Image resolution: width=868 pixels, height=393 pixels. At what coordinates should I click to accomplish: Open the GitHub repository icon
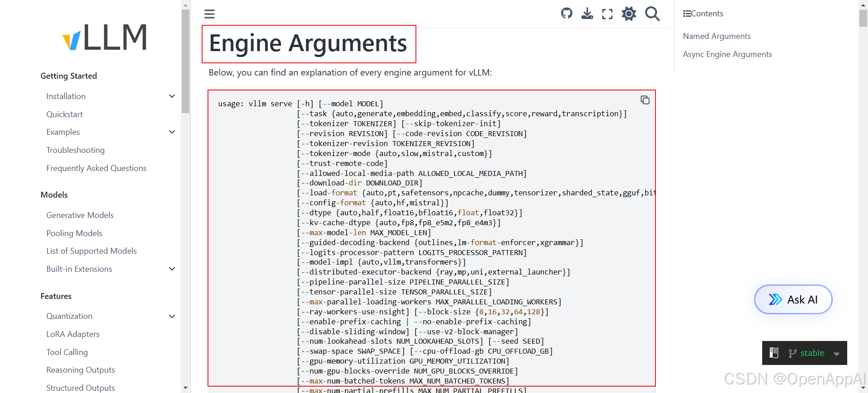pyautogui.click(x=566, y=14)
